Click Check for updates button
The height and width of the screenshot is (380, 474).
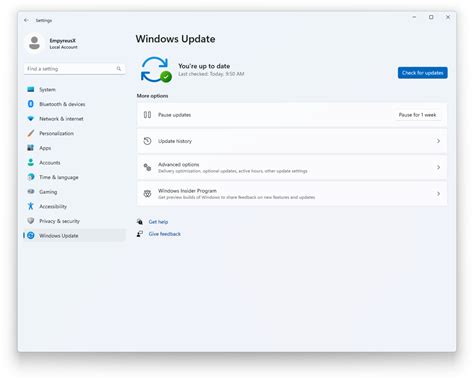click(422, 73)
